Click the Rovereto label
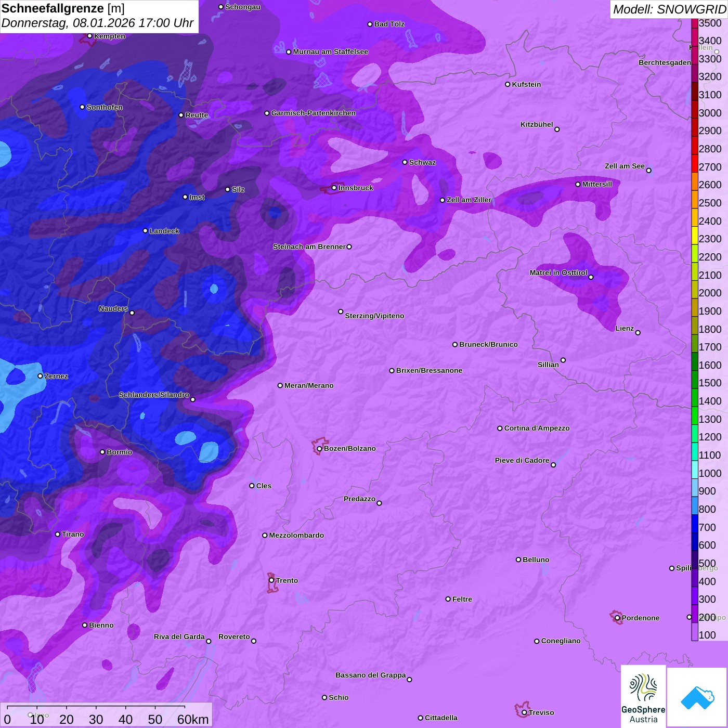The image size is (728, 728). tap(234, 636)
